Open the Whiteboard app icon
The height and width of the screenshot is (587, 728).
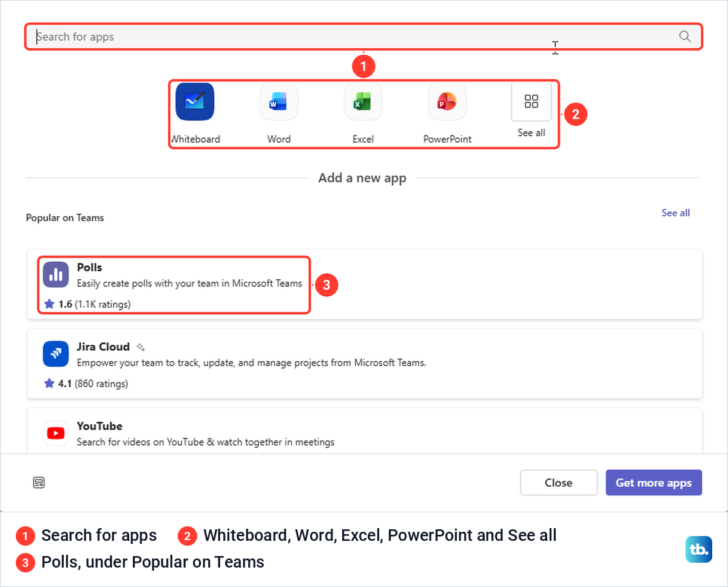click(x=195, y=101)
